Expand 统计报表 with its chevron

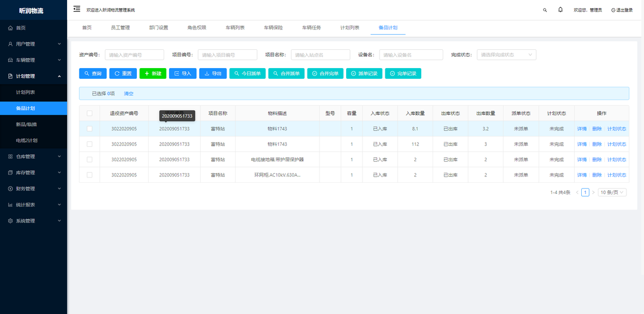[x=59, y=205]
